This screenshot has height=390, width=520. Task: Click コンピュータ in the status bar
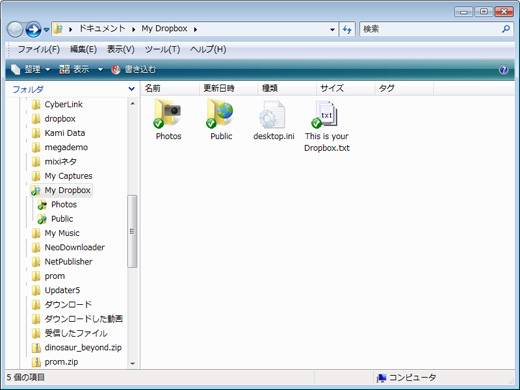[x=406, y=378]
